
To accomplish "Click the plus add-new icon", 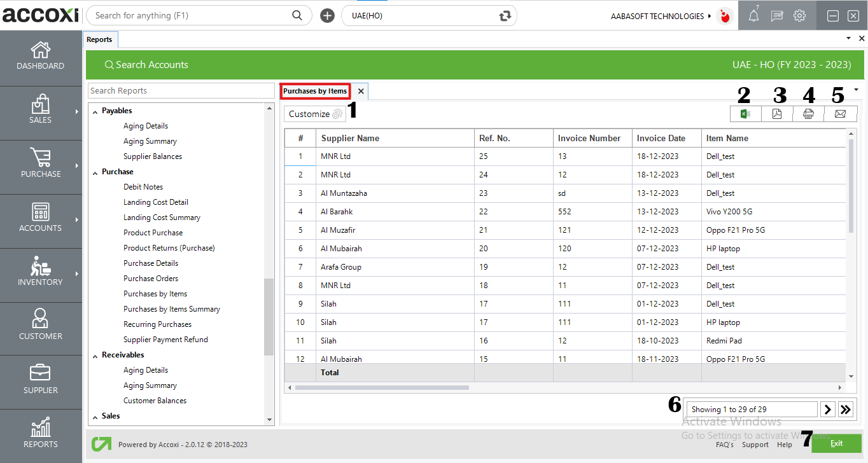I will (327, 16).
